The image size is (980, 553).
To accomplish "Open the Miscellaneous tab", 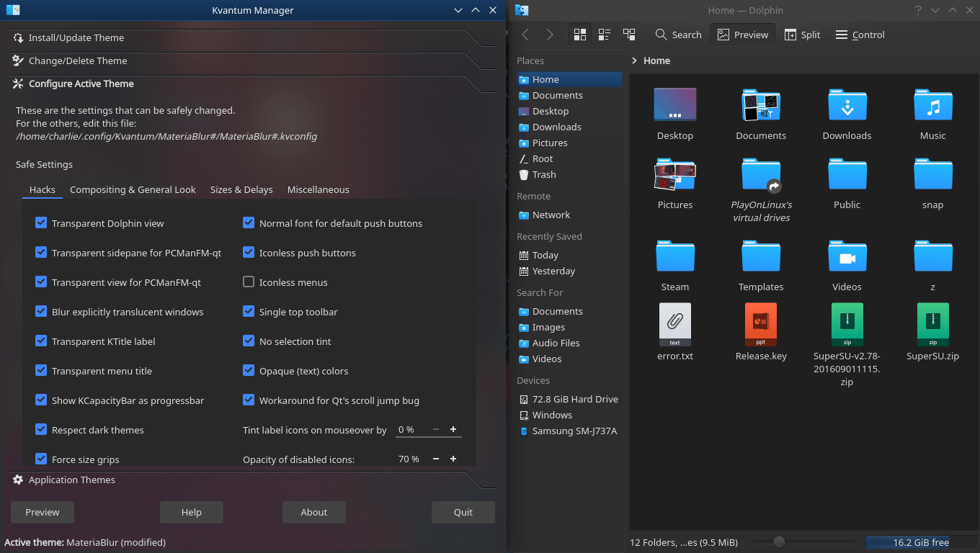I will pos(318,189).
